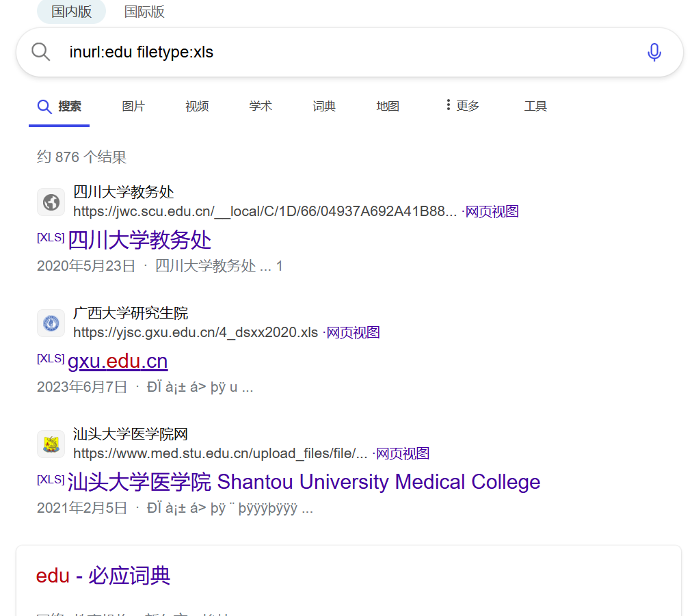Viewport: 692px width, 616px height.
Task: Click the yjsc.gxu.edu.cn/4_dsxx2020.xls URL
Action: 196,333
